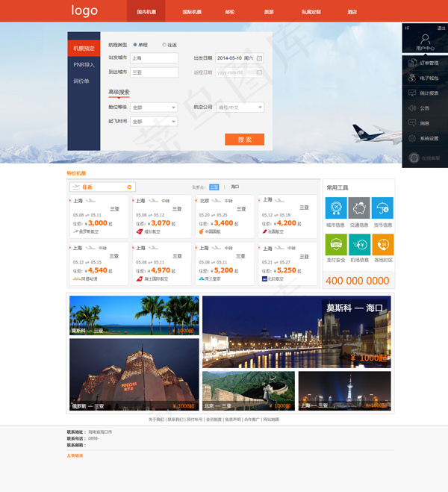Click the 消息 chat bubble icon
This screenshot has width=448, height=492.
pos(412,123)
